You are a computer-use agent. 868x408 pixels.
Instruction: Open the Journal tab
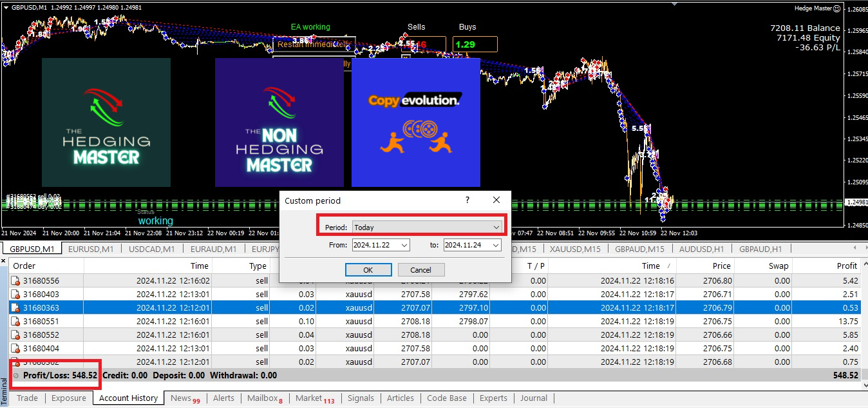pyautogui.click(x=534, y=398)
